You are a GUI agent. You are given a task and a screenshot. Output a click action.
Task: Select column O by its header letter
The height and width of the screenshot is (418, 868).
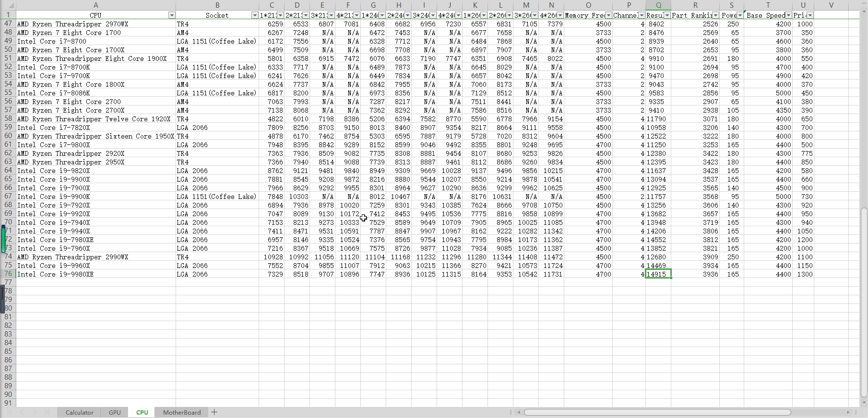point(588,5)
